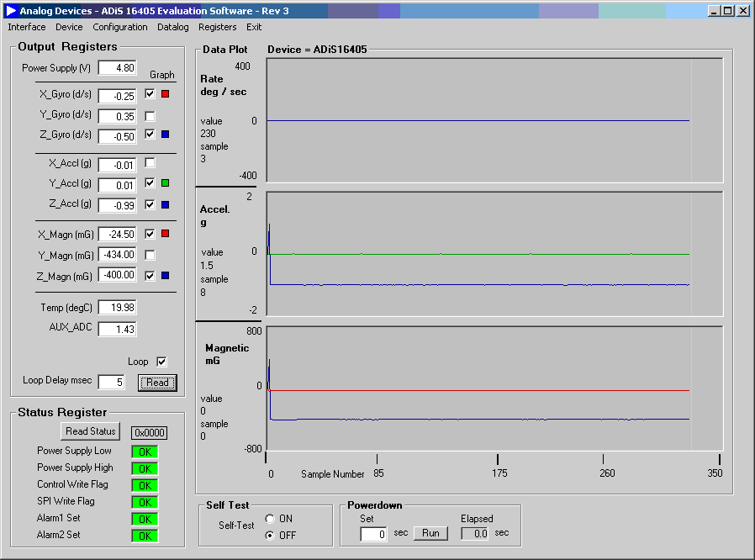Enable the Y_Gyro graph checkbox
The image size is (755, 560).
[x=150, y=116]
